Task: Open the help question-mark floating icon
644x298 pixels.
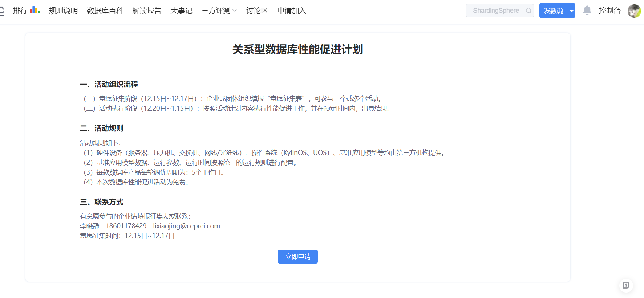Action: click(x=626, y=285)
